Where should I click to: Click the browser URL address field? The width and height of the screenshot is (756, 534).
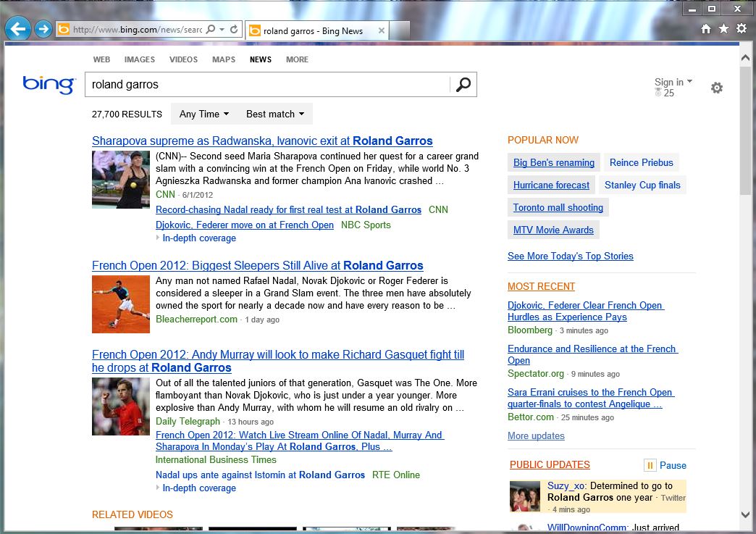[138, 30]
